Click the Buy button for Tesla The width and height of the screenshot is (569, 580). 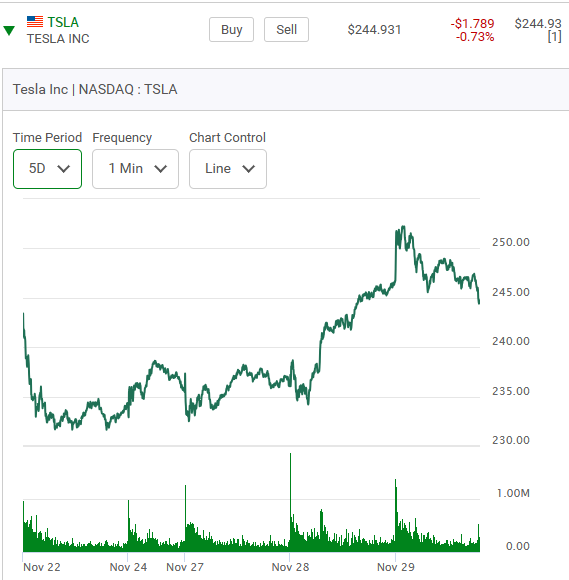[x=232, y=30]
